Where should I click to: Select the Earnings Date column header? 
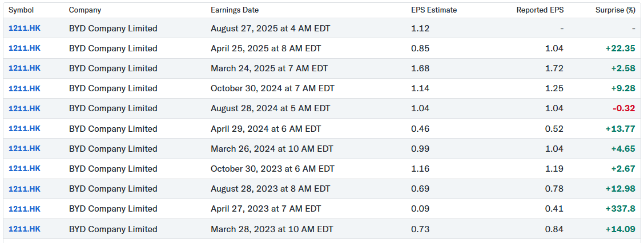(x=234, y=10)
